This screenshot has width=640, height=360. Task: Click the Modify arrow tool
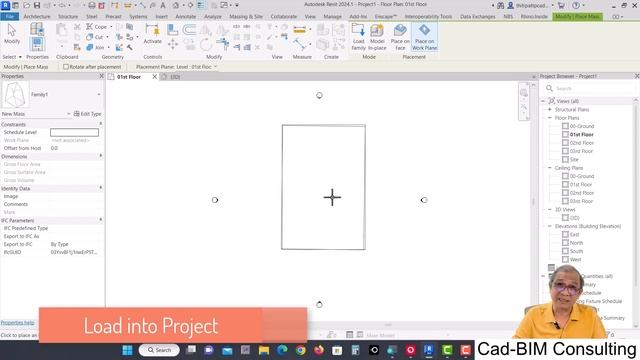click(12, 34)
